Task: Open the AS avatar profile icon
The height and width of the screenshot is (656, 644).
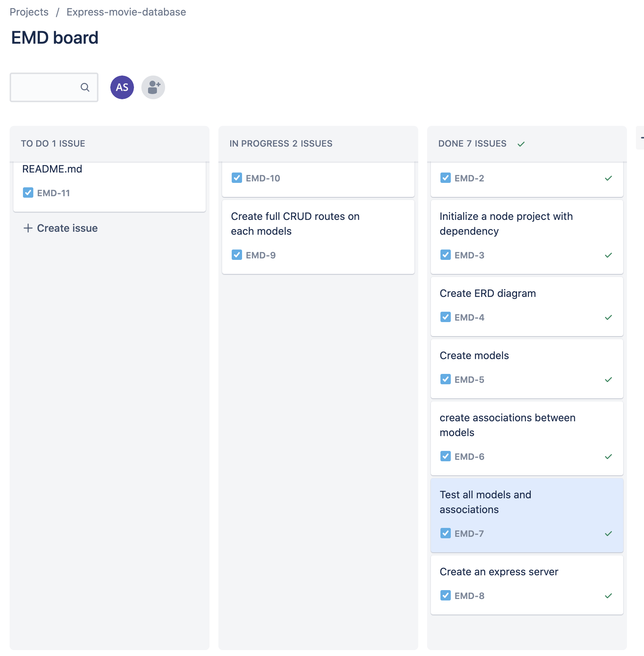Action: (122, 87)
